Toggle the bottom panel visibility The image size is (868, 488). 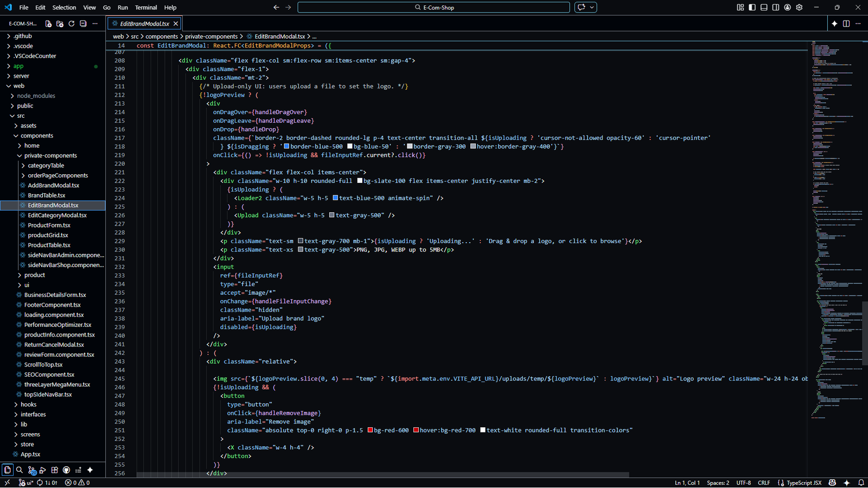click(764, 8)
